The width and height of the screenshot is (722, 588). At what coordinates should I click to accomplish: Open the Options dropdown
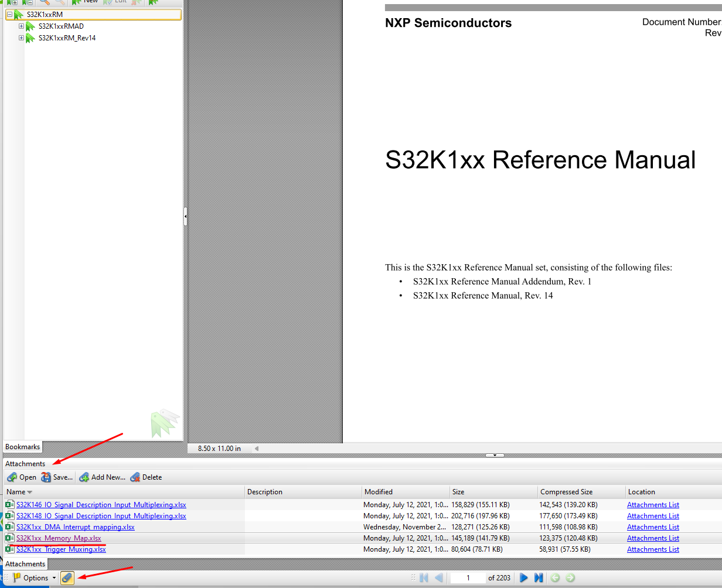pyautogui.click(x=33, y=577)
